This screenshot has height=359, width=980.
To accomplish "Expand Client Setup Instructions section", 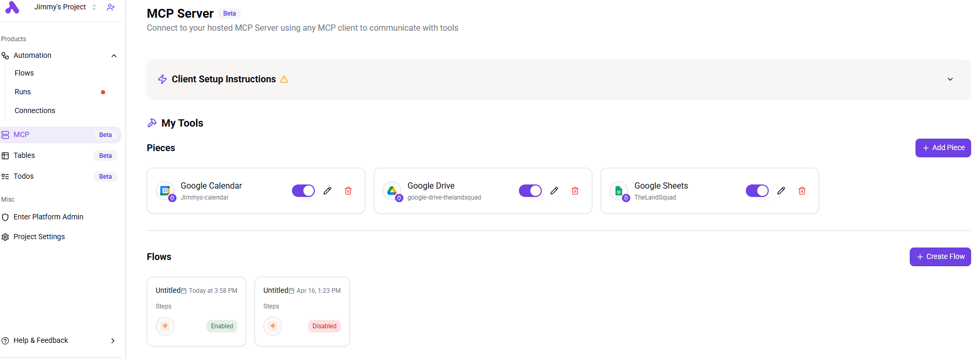I will coord(950,79).
